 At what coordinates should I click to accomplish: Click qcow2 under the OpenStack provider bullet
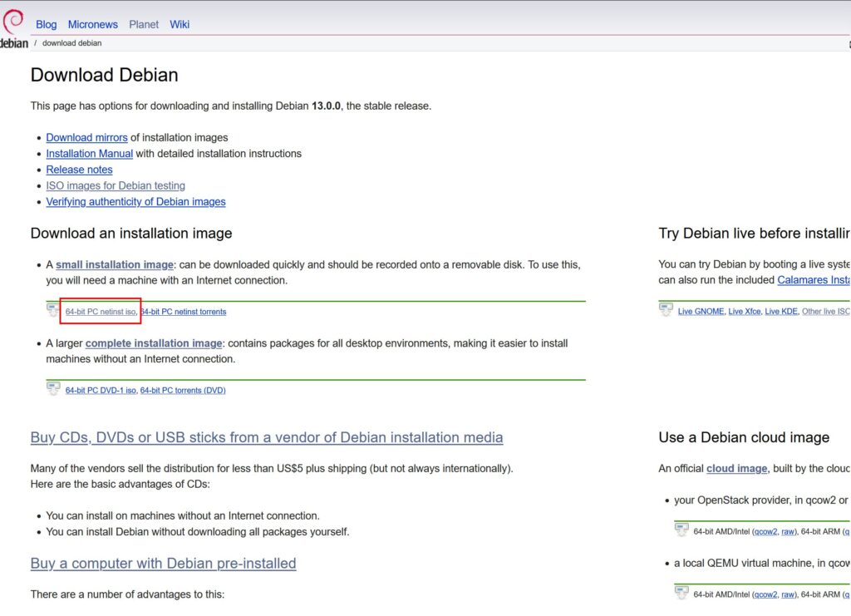765,532
